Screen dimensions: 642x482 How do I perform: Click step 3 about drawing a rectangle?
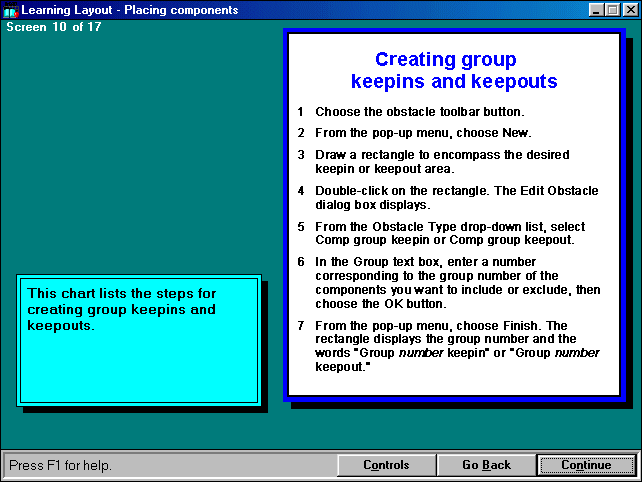click(x=441, y=161)
